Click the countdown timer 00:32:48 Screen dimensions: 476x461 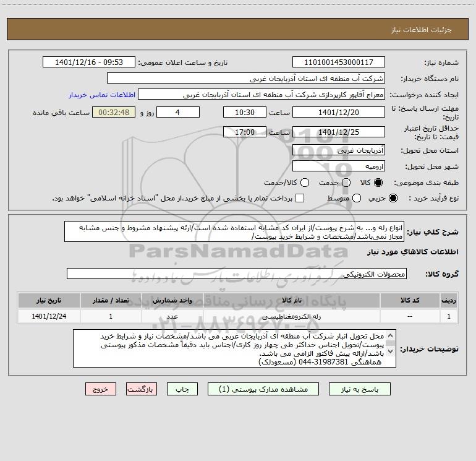coord(114,113)
